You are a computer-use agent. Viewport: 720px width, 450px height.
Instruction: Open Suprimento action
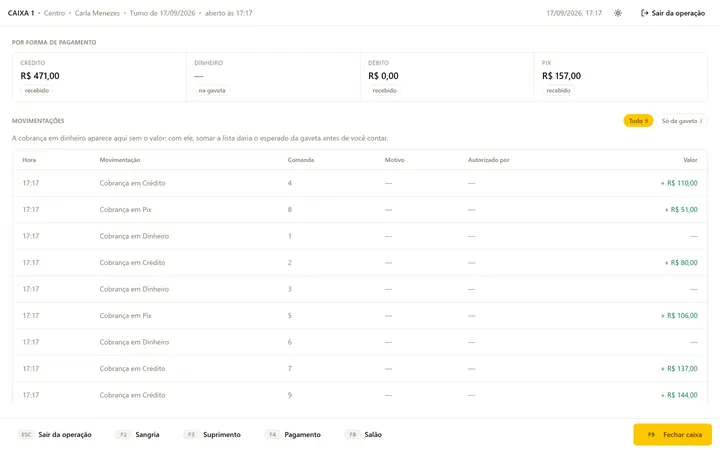(x=212, y=434)
